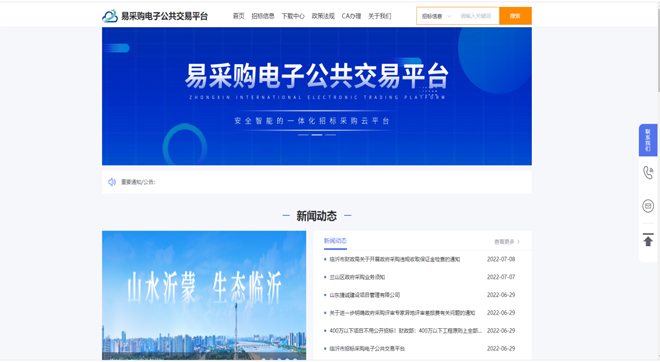
Task: Open news item 山东捷诚建设项目管理有限公司
Action: pos(365,295)
